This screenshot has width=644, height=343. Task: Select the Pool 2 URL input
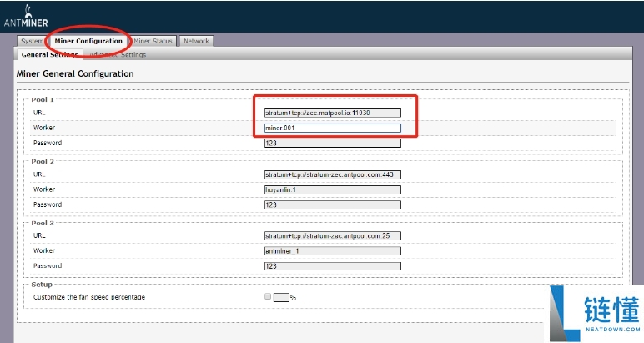[x=332, y=174]
